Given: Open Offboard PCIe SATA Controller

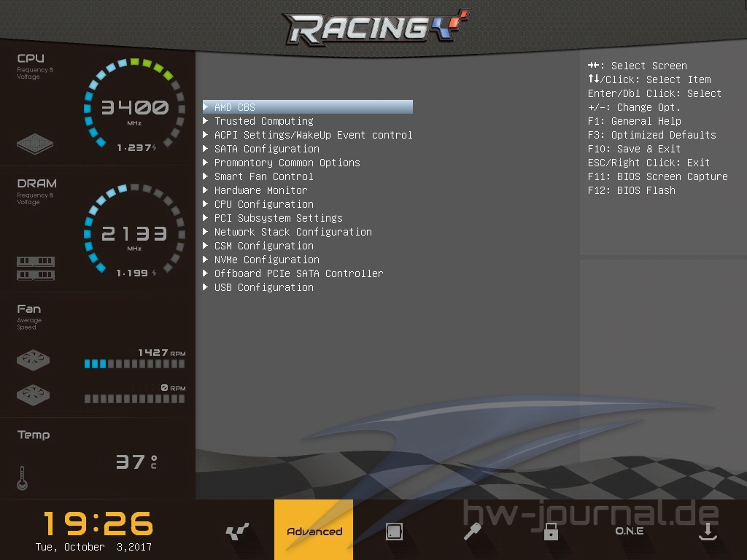Looking at the screenshot, I should (x=298, y=273).
